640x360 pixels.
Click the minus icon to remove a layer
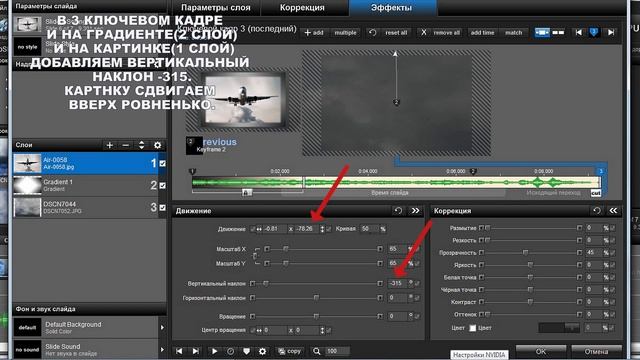(x=126, y=145)
